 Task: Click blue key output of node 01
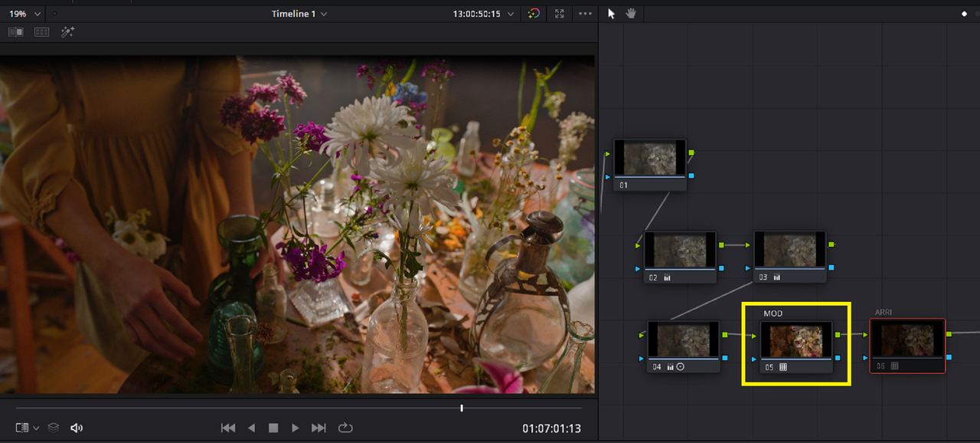691,176
